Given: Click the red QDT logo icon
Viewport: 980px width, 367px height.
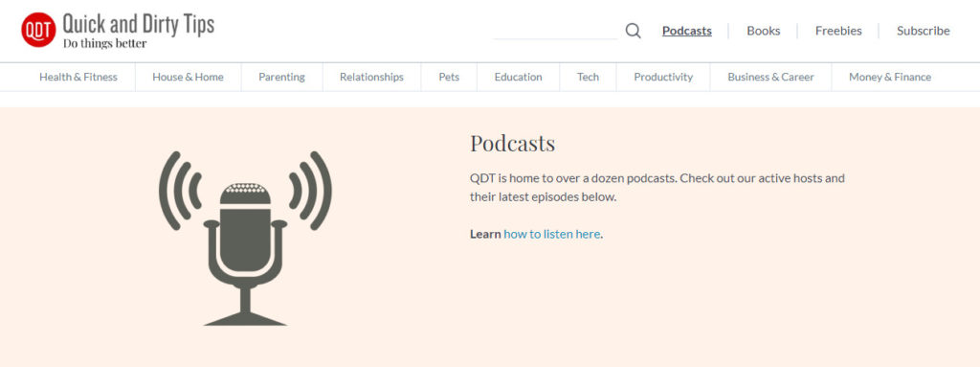Looking at the screenshot, I should coord(38,30).
